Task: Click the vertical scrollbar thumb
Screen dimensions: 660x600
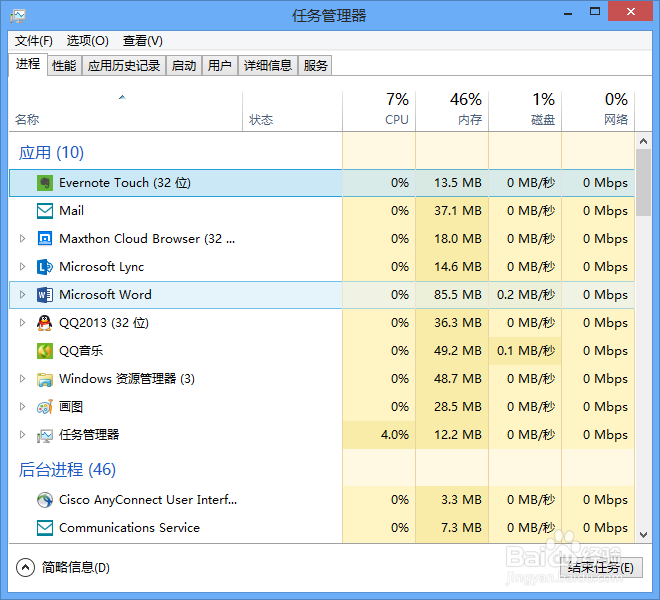Action: pyautogui.click(x=643, y=182)
